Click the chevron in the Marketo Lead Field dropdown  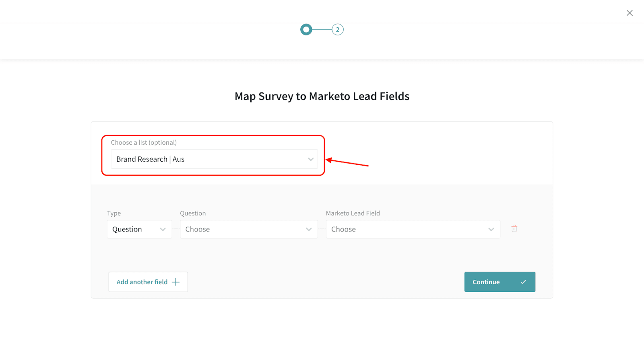[491, 229]
